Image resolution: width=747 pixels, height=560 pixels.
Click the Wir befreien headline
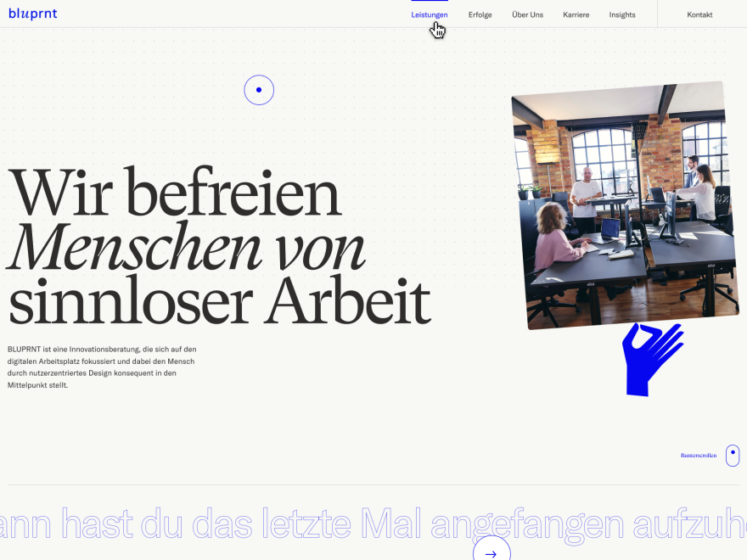174,193
